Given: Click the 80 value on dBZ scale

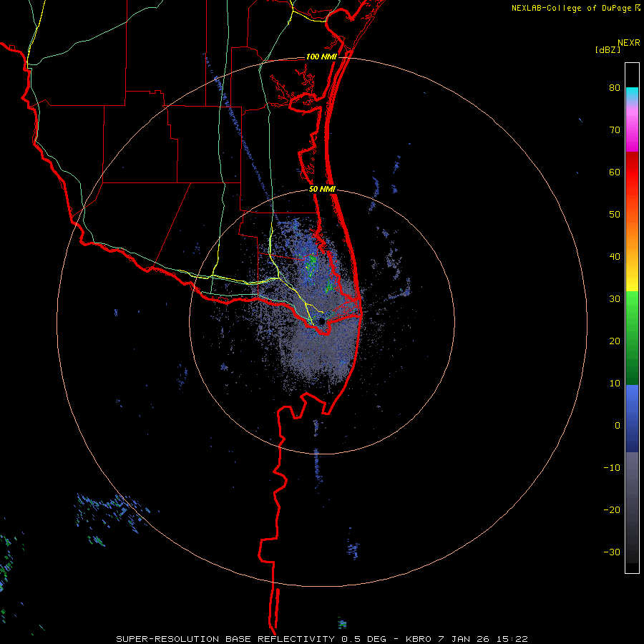Looking at the screenshot, I should 615,88.
